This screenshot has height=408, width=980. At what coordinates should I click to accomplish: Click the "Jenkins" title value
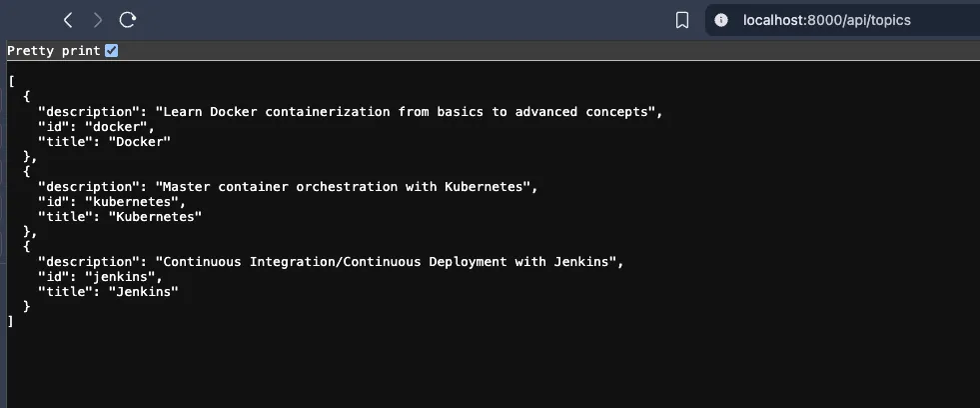pyautogui.click(x=144, y=292)
